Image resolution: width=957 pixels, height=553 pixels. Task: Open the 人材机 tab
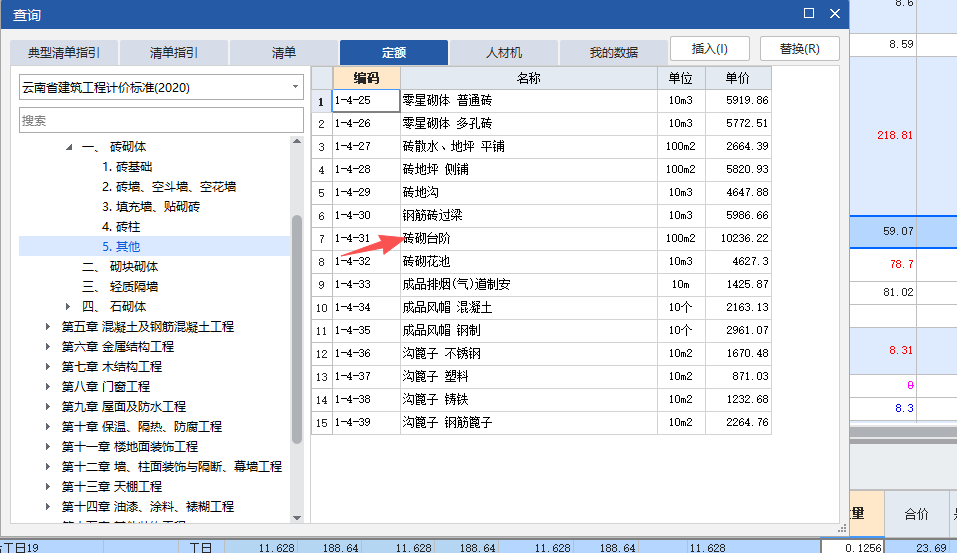tap(504, 52)
